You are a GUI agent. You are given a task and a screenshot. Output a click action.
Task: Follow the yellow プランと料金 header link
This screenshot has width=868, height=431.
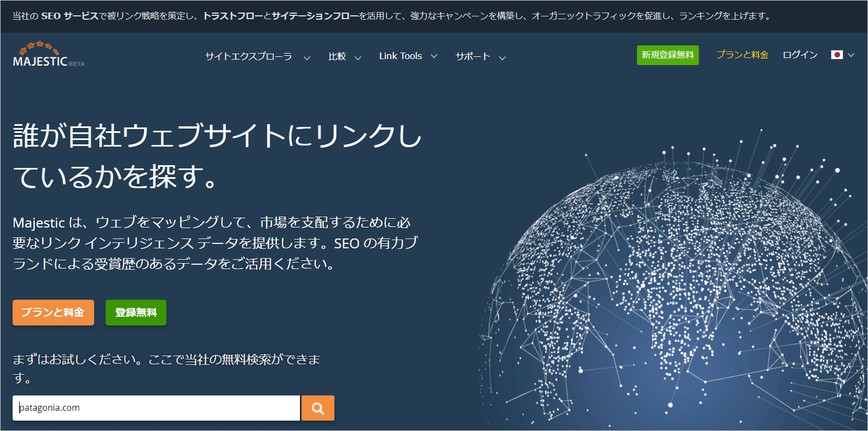pos(742,55)
